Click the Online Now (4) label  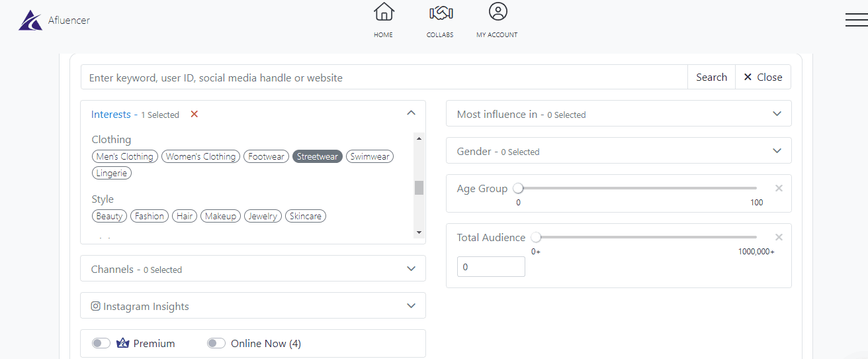click(x=266, y=343)
